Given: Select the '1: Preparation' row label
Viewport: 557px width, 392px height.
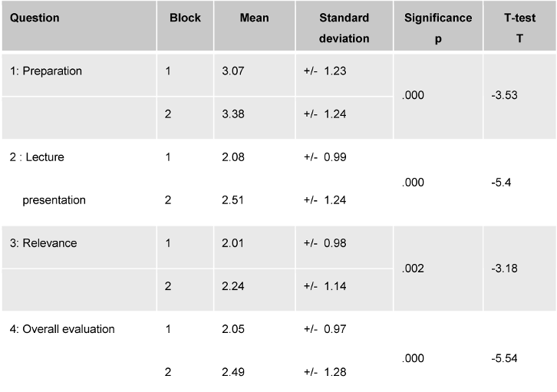Looking at the screenshot, I should (x=46, y=71).
